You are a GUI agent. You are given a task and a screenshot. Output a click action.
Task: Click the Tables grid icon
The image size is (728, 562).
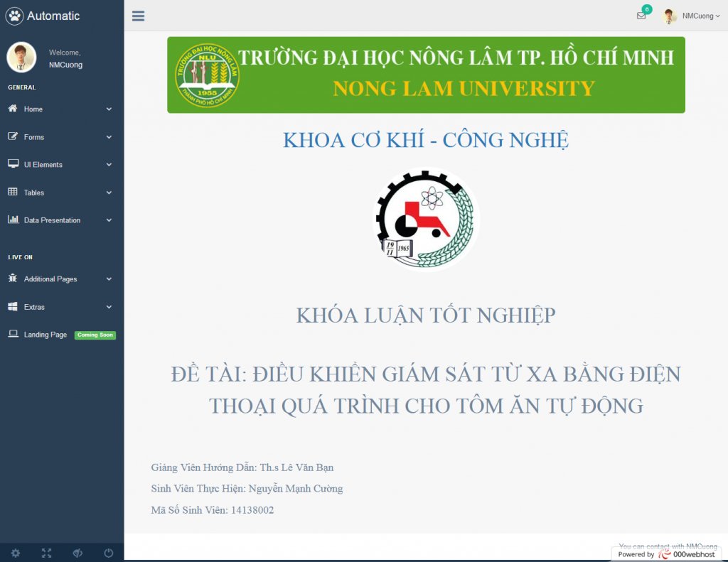pos(13,192)
